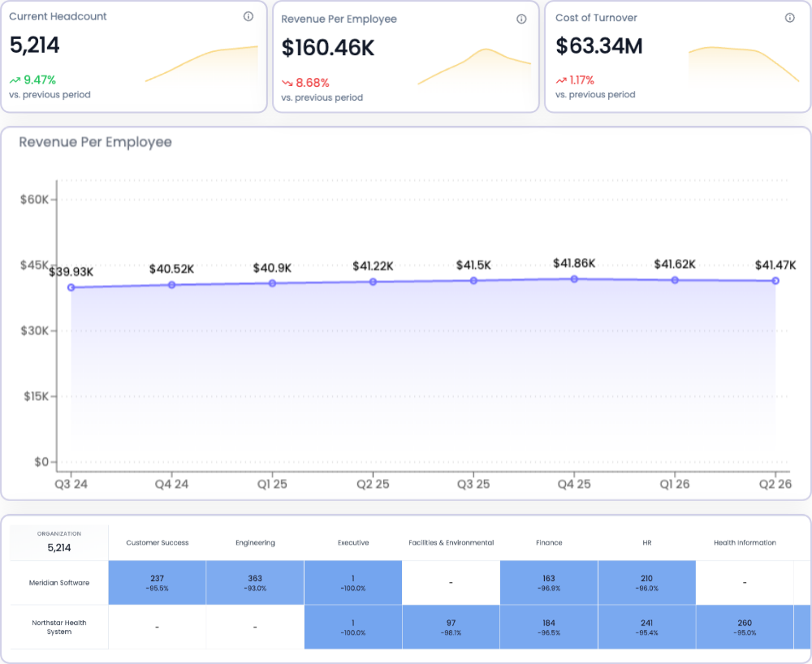Click the $41.47K data label
Screen dimensions: 812x664
(775, 265)
